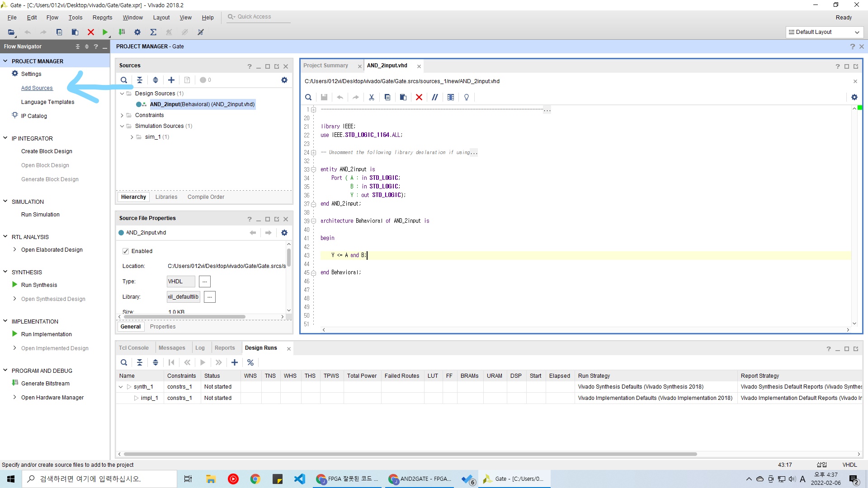
Task: Toggle comment slashes icon in editor toolbar
Action: 435,97
